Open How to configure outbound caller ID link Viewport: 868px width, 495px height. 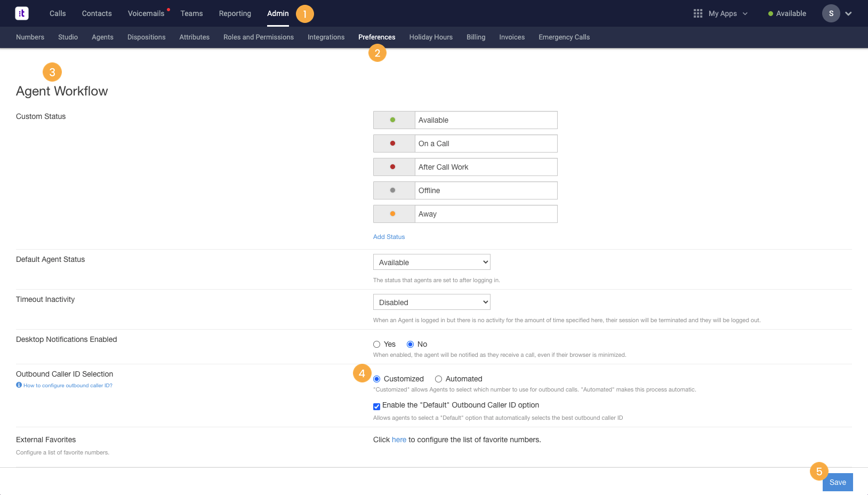(68, 385)
